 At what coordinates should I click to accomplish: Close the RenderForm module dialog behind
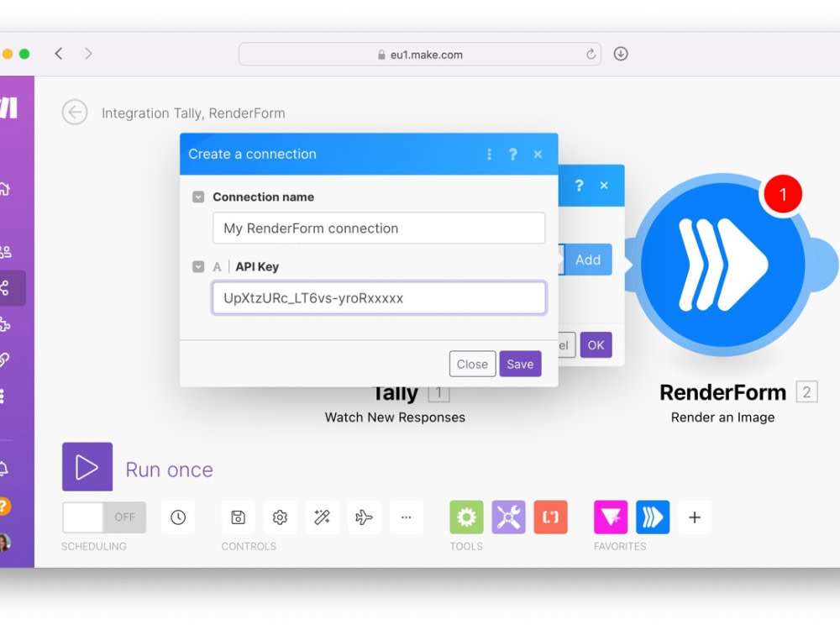[x=604, y=186]
